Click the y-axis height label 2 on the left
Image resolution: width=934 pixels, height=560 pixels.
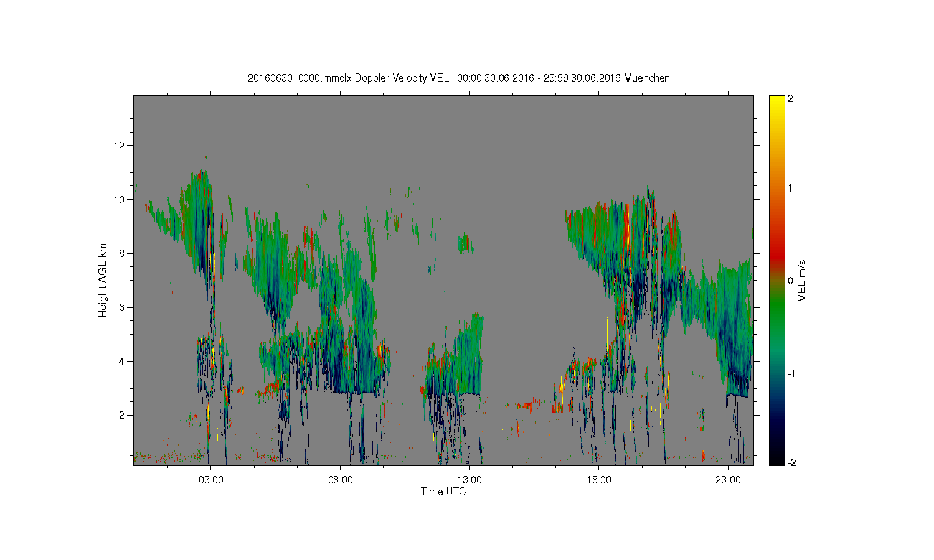coord(122,415)
